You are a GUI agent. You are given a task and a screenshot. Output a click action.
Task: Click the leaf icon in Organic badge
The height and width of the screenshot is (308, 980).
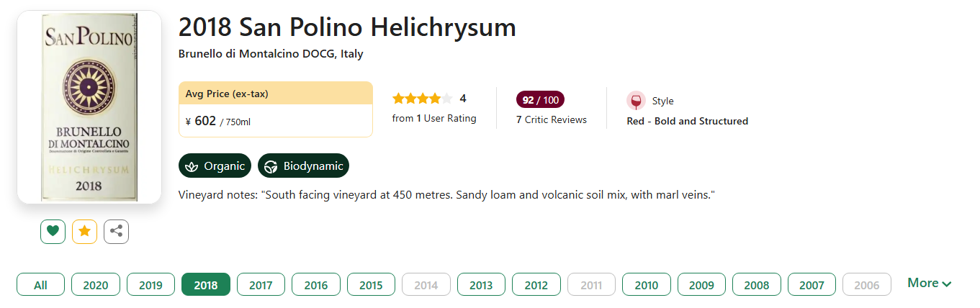click(192, 166)
